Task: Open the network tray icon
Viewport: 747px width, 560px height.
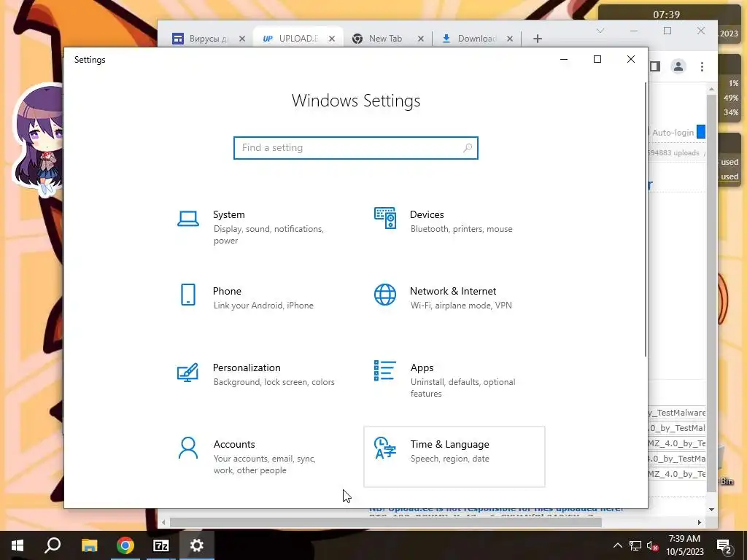Action: pos(635,545)
